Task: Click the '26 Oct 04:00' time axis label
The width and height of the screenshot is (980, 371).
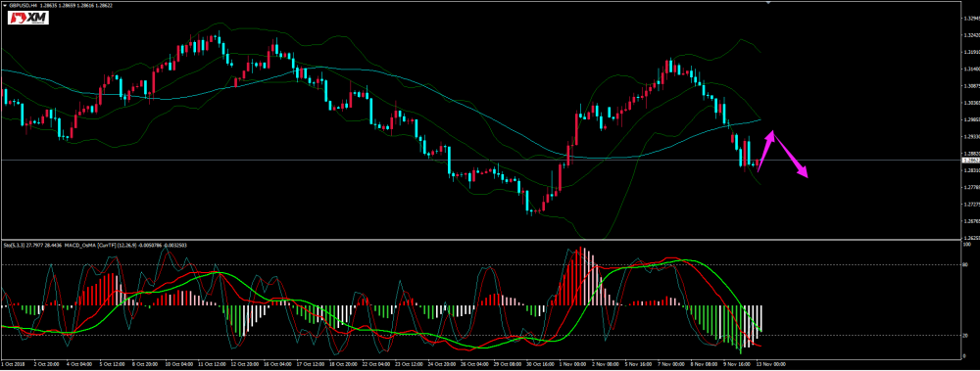Action: pyautogui.click(x=475, y=364)
